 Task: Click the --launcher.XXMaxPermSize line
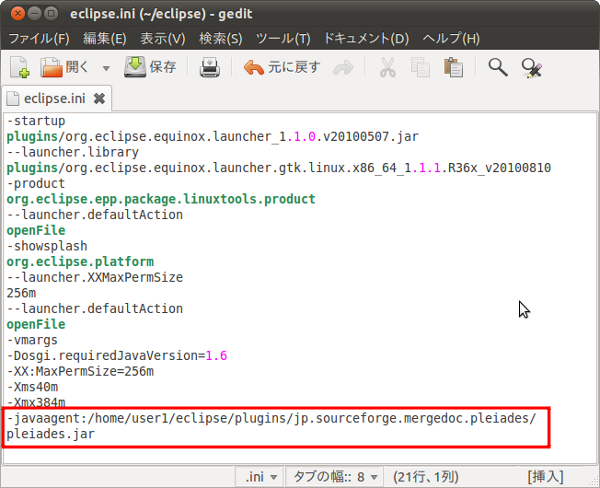95,277
